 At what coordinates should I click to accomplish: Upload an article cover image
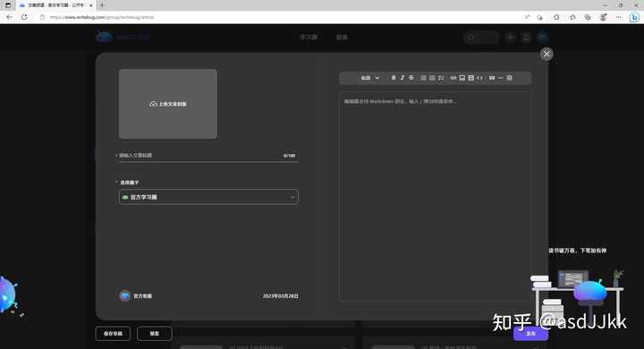168,104
